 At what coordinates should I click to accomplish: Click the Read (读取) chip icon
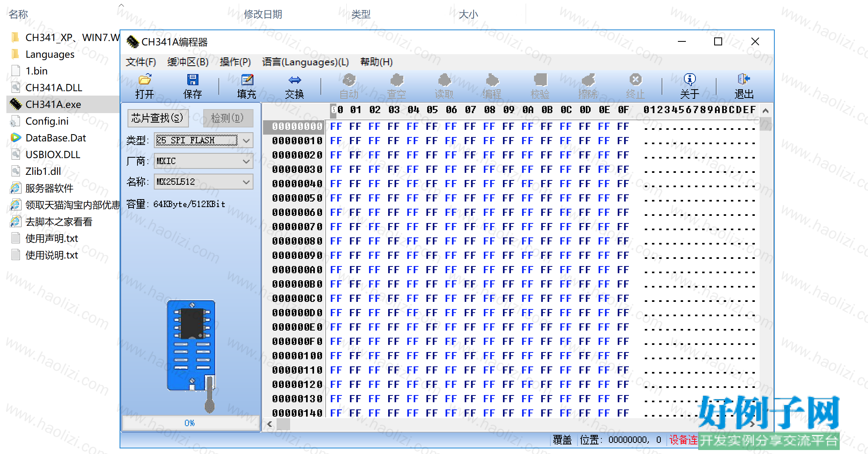pyautogui.click(x=444, y=80)
